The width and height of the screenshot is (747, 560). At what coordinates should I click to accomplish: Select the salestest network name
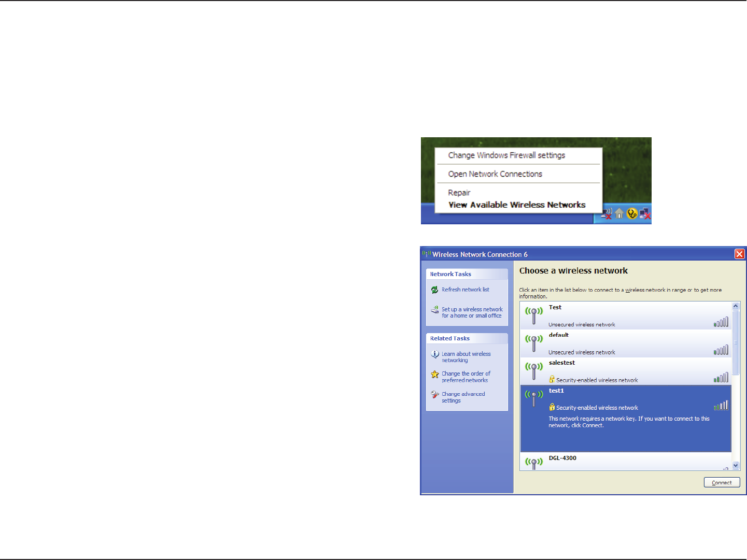(562, 363)
